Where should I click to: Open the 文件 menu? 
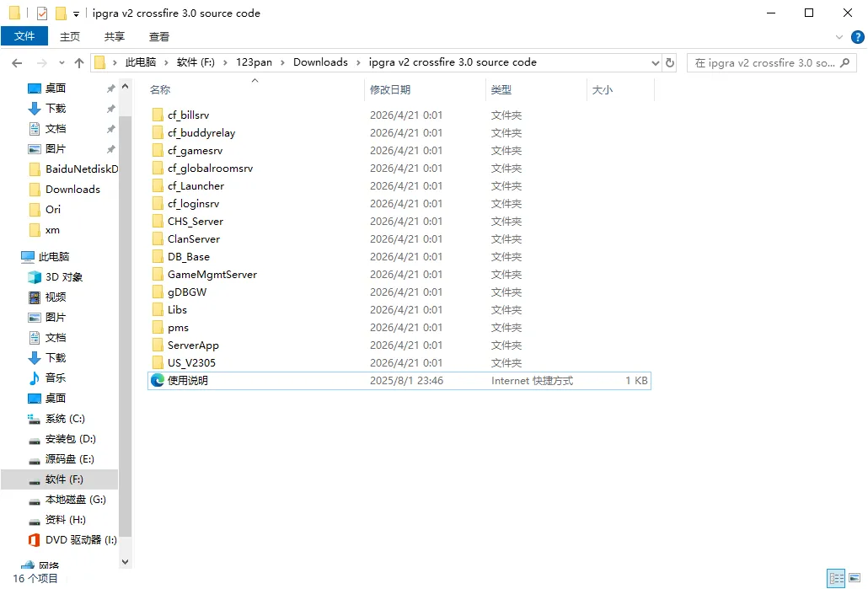coord(24,36)
